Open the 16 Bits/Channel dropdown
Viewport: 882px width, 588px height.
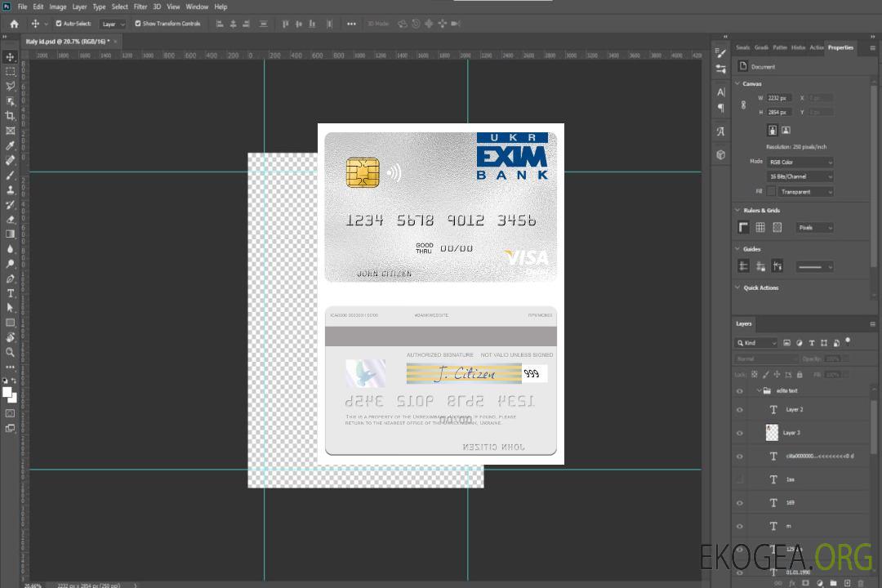click(x=800, y=176)
